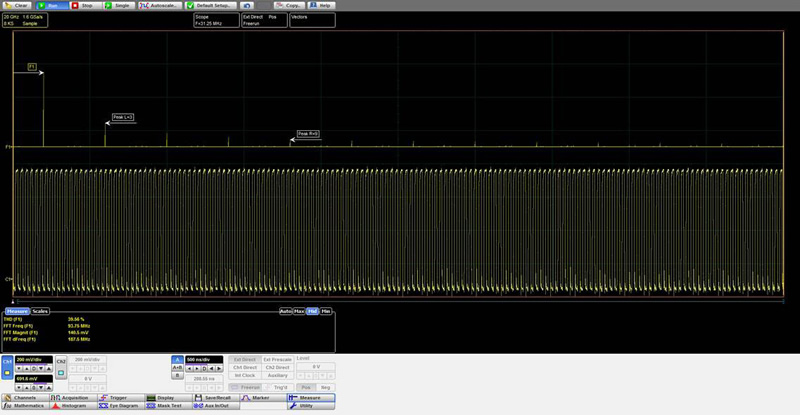Select Int Clock trigger source
800x415 pixels.
245,375
